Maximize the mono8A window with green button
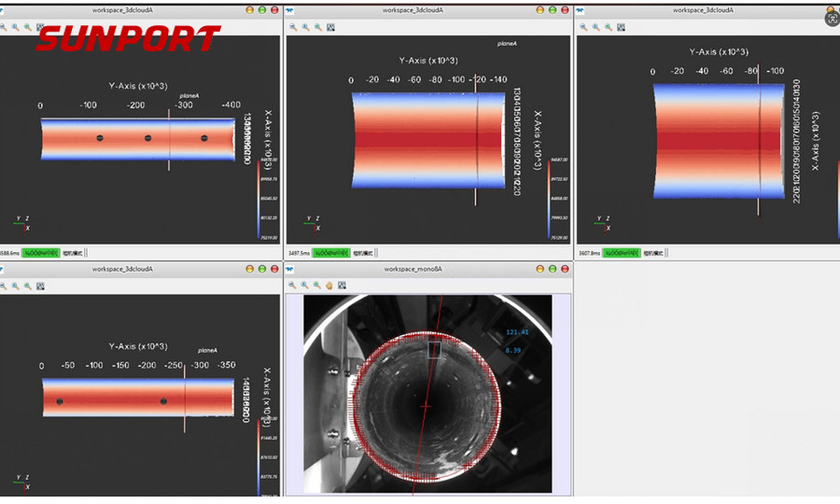 tap(552, 269)
